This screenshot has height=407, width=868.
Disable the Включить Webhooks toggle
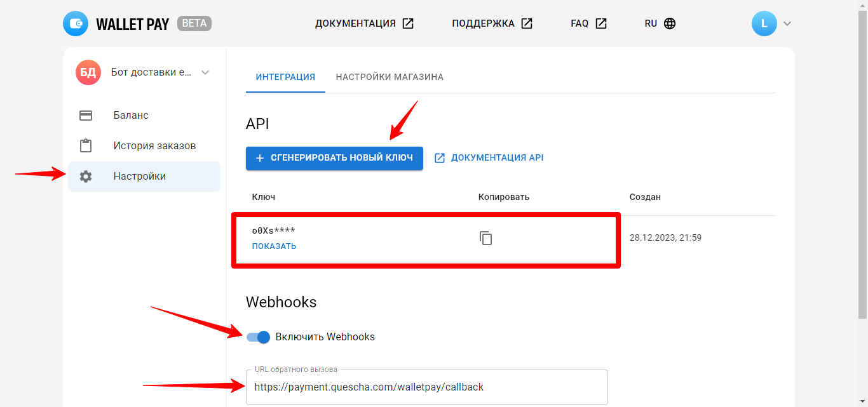(259, 337)
